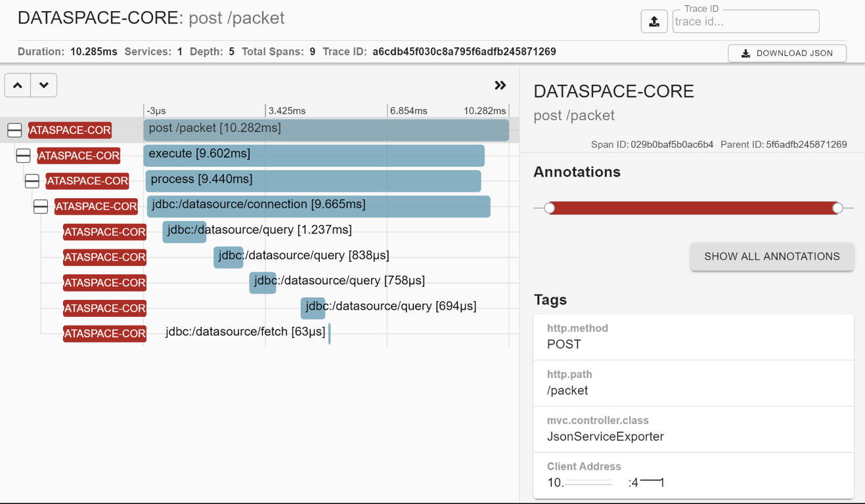This screenshot has width=865, height=504.
Task: Select the execute 9.602ms span bar
Action: point(313,156)
